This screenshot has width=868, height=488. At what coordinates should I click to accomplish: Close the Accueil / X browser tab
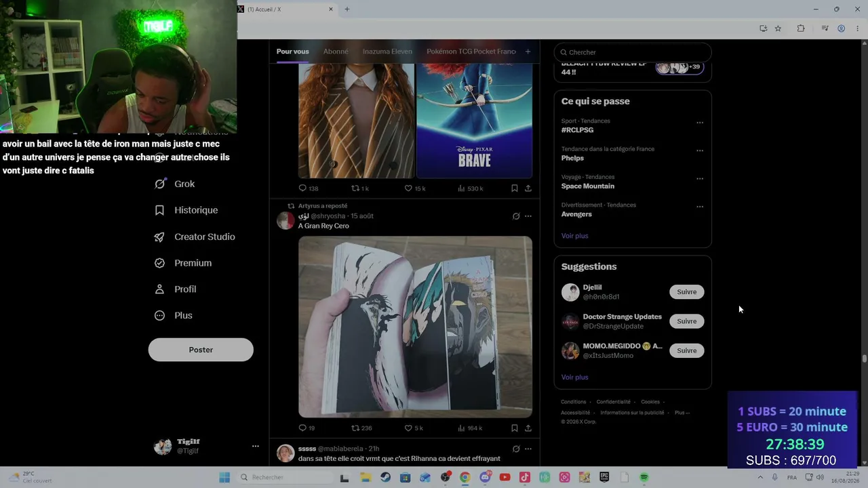[331, 9]
